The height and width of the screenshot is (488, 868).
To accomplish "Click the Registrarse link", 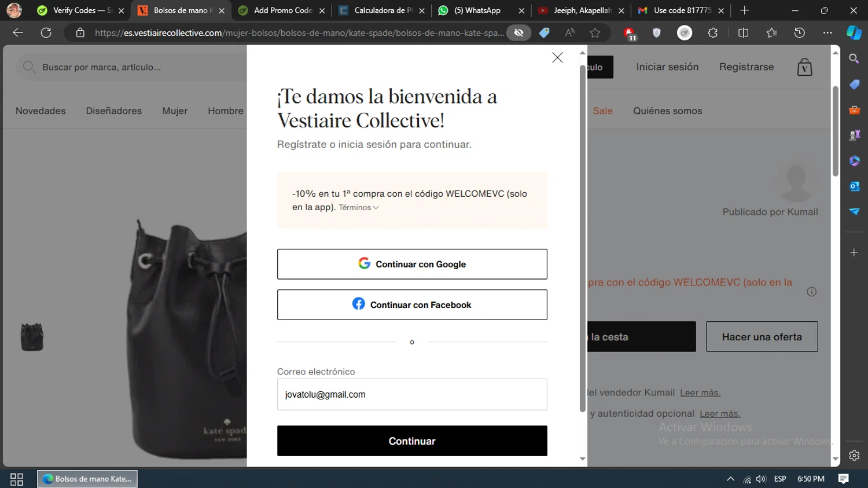I will [746, 67].
